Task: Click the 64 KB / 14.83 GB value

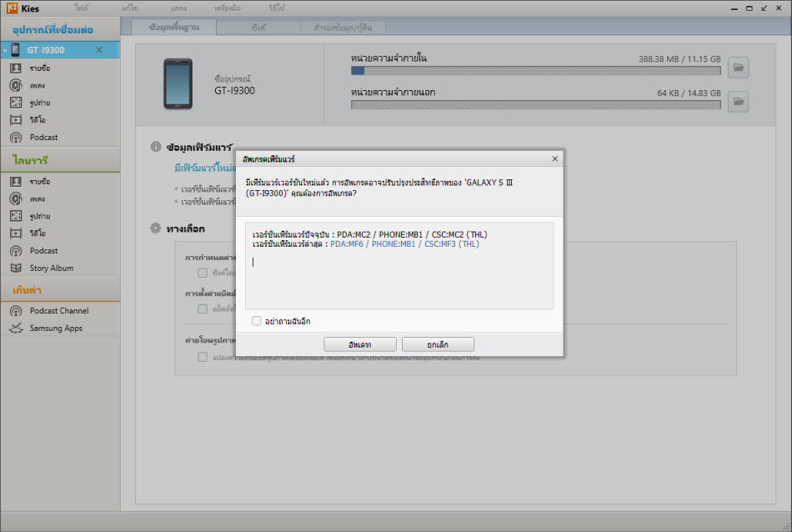Action: [x=689, y=93]
